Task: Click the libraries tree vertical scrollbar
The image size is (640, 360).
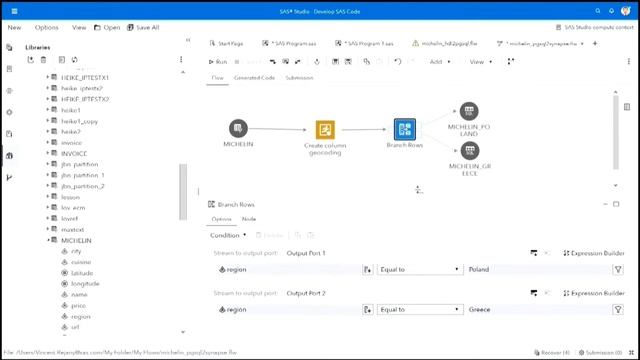Action: pyautogui.click(x=183, y=192)
